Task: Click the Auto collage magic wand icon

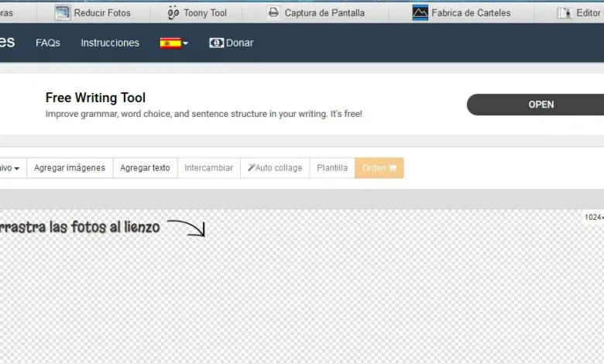Action: click(x=251, y=168)
